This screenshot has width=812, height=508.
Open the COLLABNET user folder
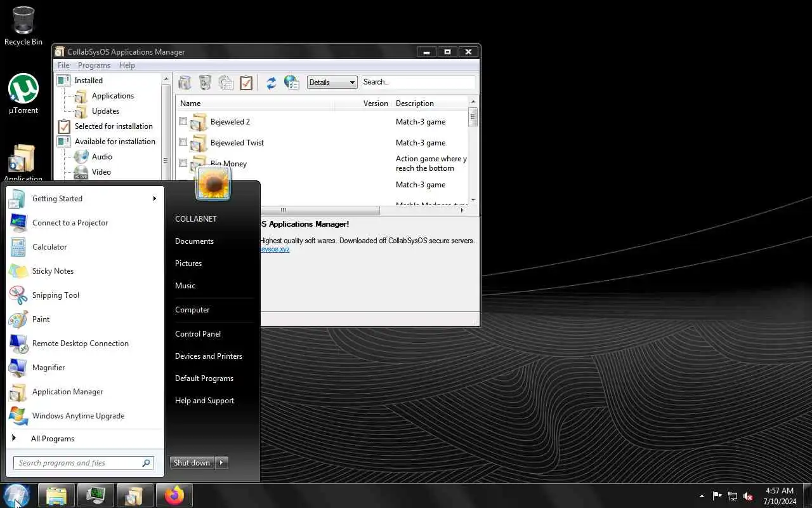196,219
